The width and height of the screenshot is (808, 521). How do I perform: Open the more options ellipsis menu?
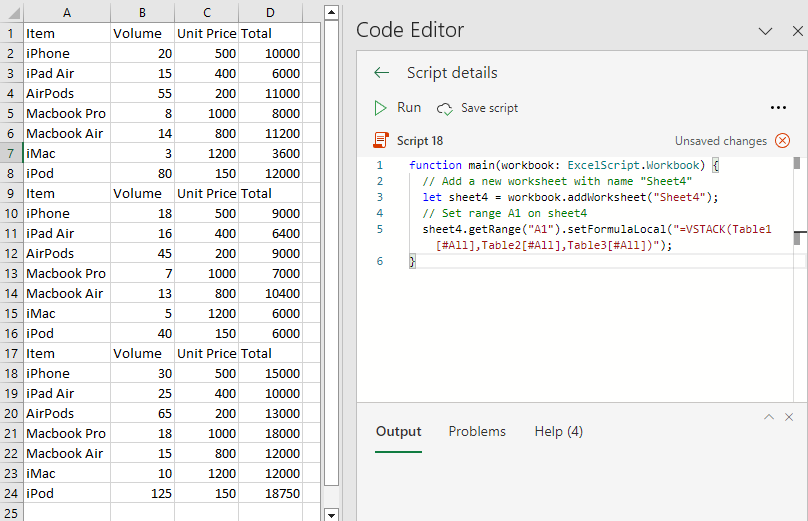click(x=778, y=108)
